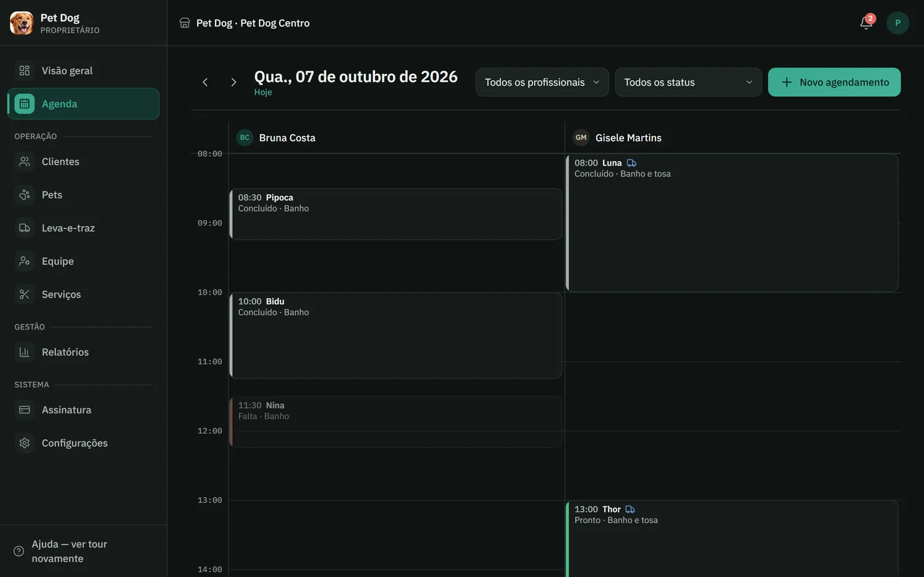Viewport: 924px width, 577px height.
Task: Open the notifications bell
Action: (x=866, y=23)
